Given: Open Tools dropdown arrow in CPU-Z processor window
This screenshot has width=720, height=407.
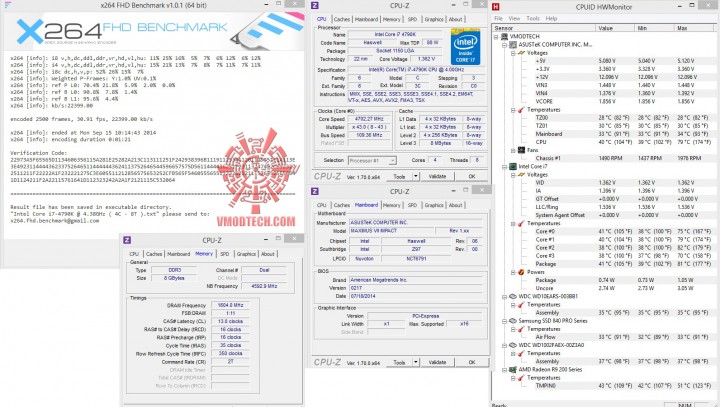Looking at the screenshot, I should [416, 176].
